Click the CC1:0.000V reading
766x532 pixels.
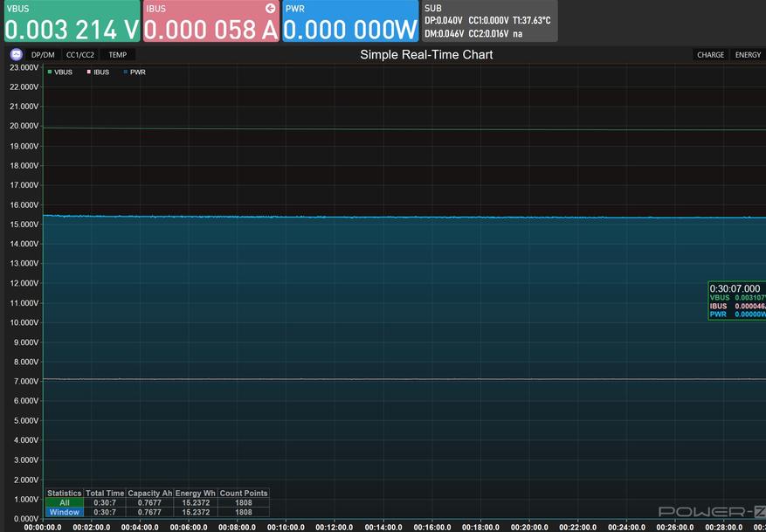pyautogui.click(x=488, y=20)
